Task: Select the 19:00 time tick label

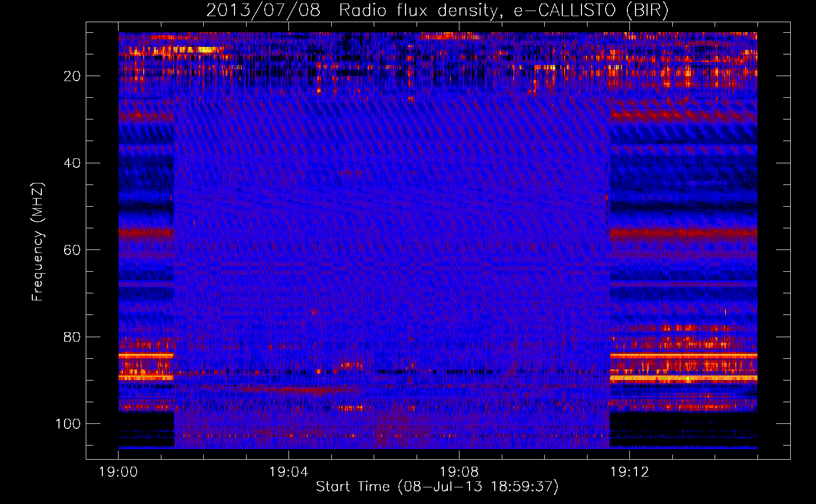Action: [x=119, y=472]
